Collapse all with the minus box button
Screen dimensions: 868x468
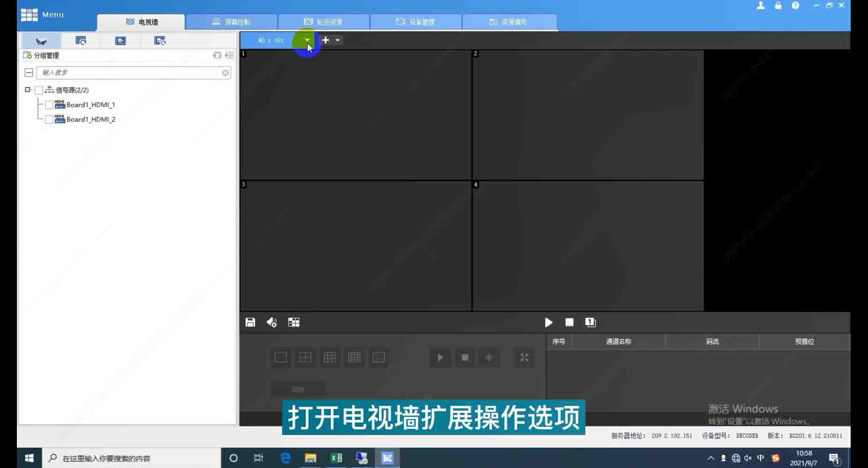click(x=29, y=73)
